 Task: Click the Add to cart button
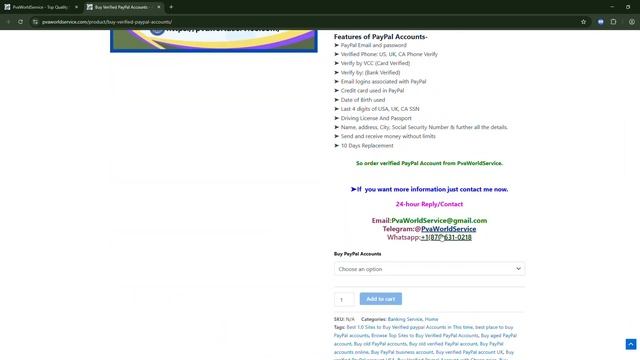point(380,299)
